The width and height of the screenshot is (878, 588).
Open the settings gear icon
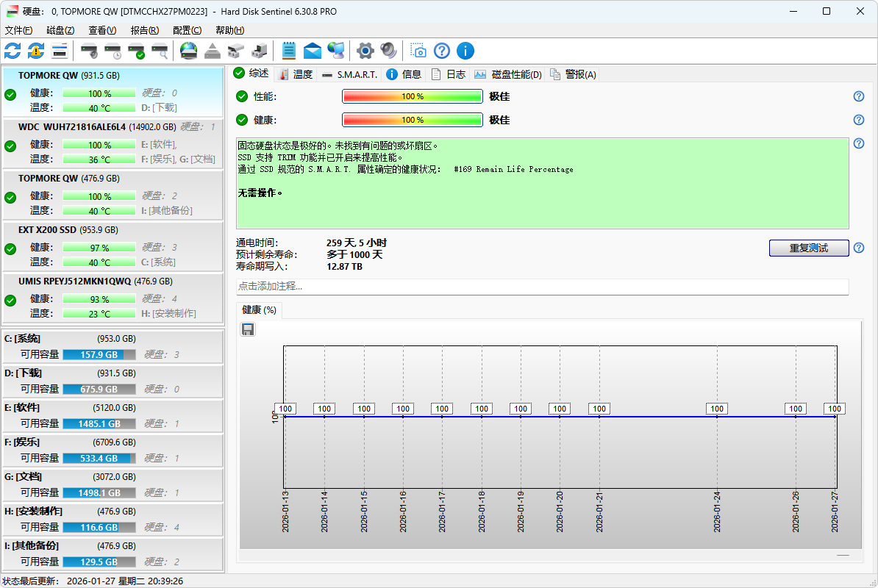pos(364,51)
